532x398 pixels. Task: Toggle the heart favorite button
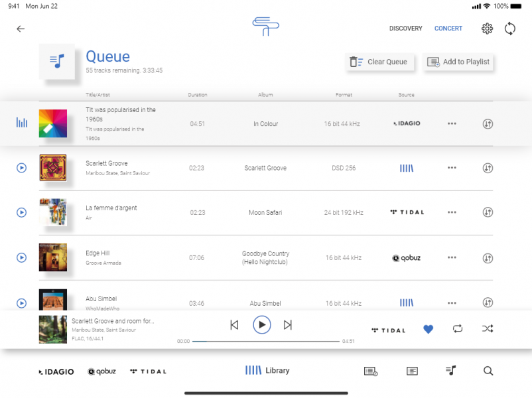[x=428, y=328]
